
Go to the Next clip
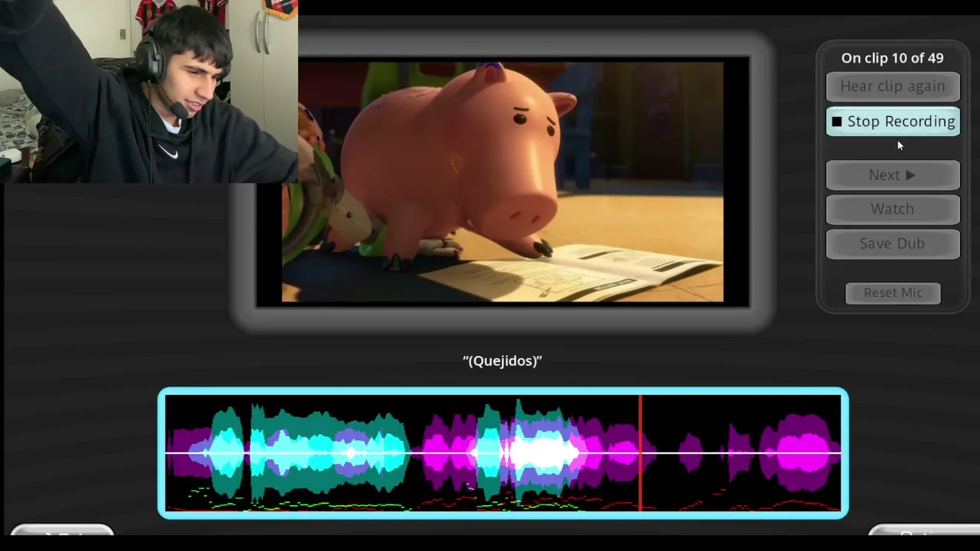pos(893,175)
